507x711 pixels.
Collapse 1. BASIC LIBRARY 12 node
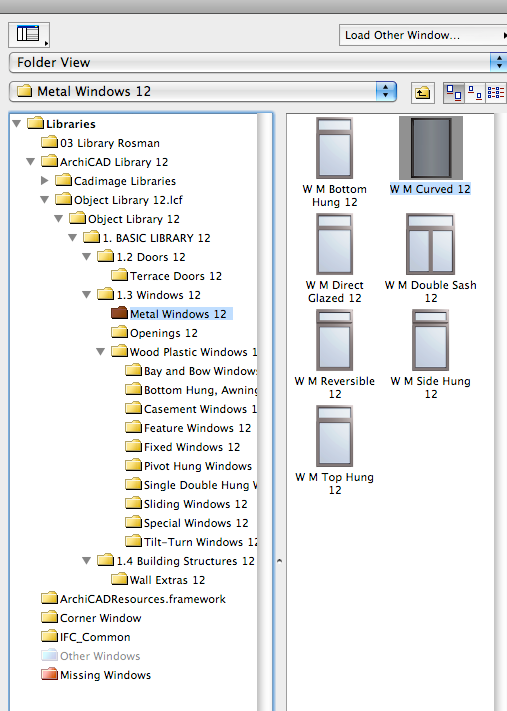click(x=73, y=238)
